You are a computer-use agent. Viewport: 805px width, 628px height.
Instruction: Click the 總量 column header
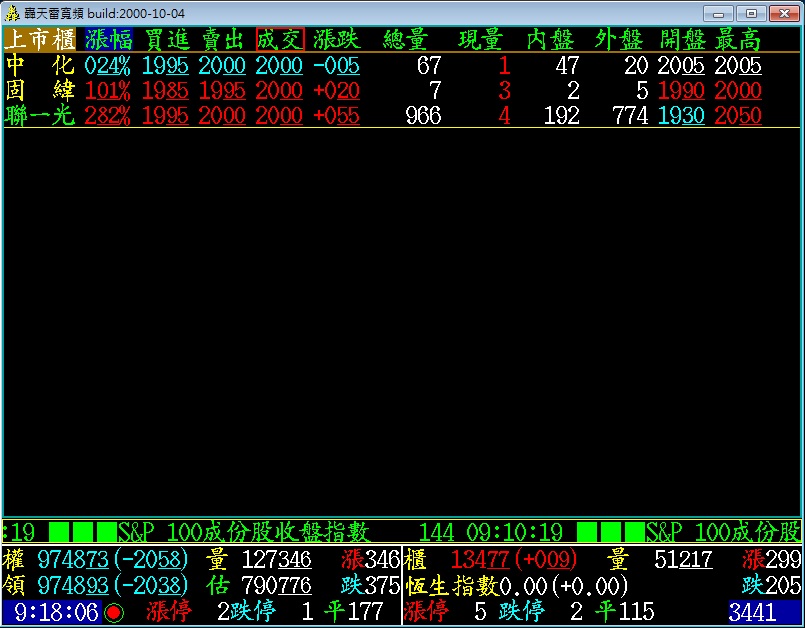pos(406,39)
